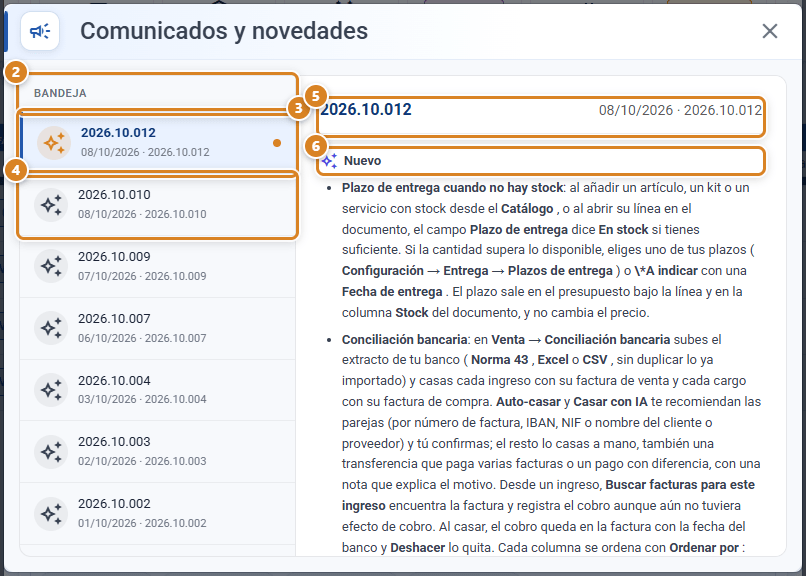This screenshot has width=806, height=576.
Task: Click sparkle icon beside 2026.10.010 entry
Action: [x=51, y=205]
